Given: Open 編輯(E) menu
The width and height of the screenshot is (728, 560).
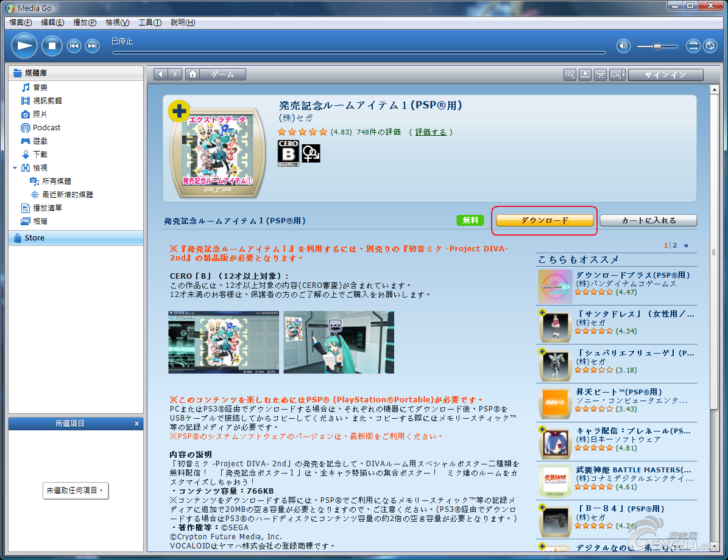Looking at the screenshot, I should 52,23.
